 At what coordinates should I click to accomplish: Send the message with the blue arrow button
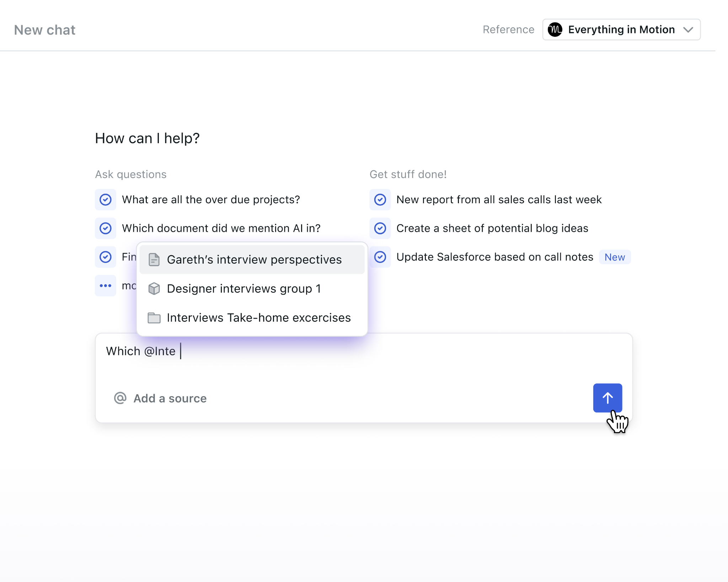point(607,398)
